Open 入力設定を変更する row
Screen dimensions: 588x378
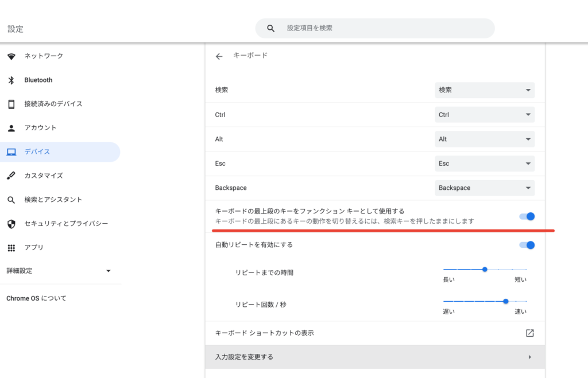click(x=374, y=357)
